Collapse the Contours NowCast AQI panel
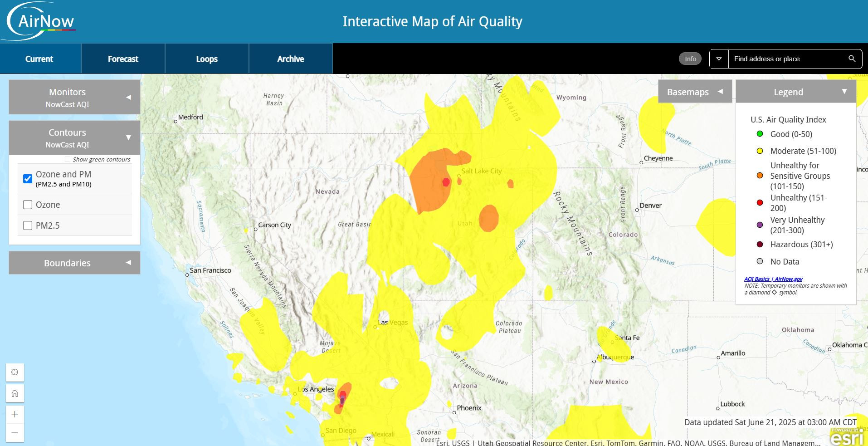 [74, 137]
